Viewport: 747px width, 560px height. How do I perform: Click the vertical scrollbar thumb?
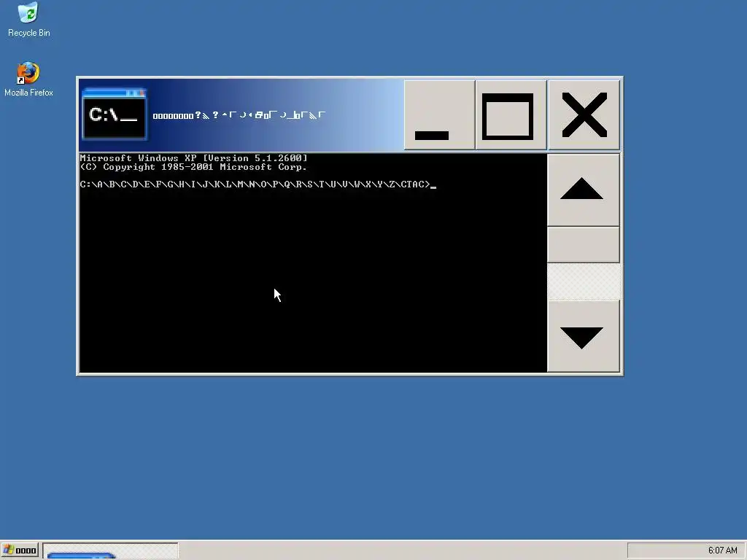[584, 245]
